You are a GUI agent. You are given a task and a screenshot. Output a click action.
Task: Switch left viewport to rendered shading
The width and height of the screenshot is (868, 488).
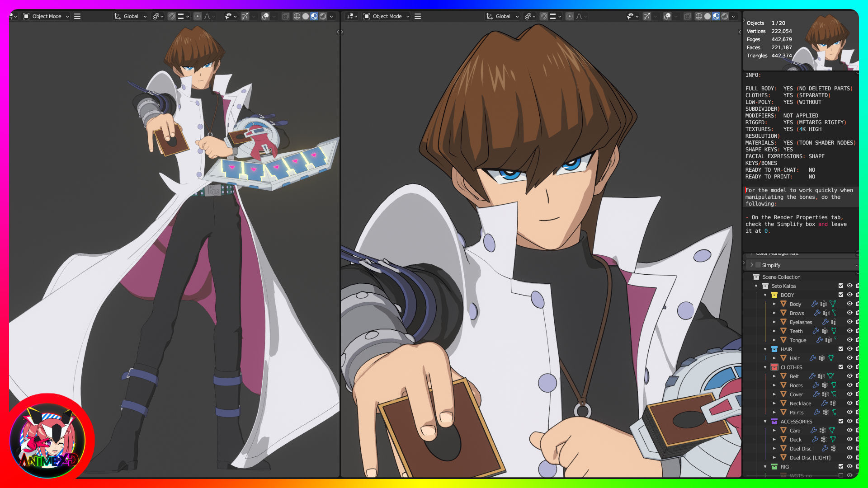click(323, 16)
